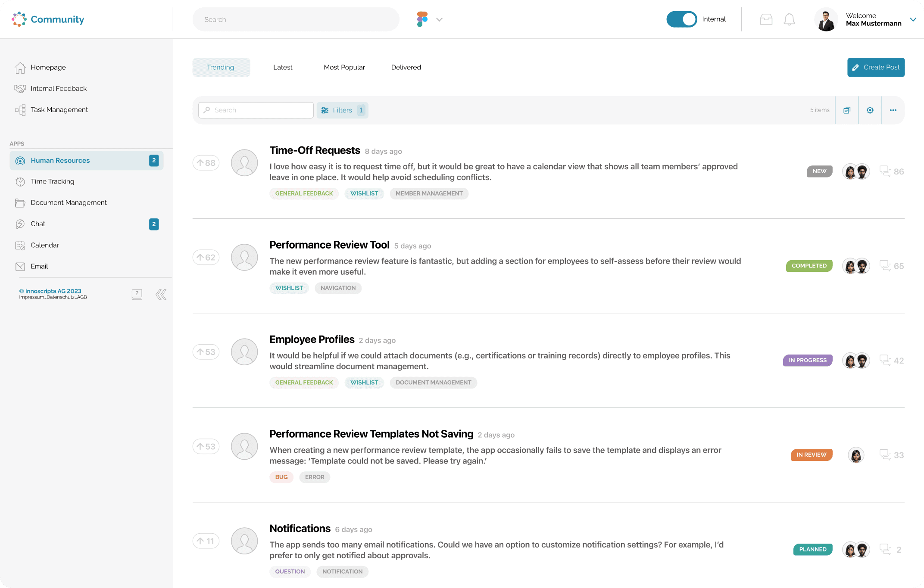924x588 pixels.
Task: Open the Filters panel
Action: [x=343, y=110]
